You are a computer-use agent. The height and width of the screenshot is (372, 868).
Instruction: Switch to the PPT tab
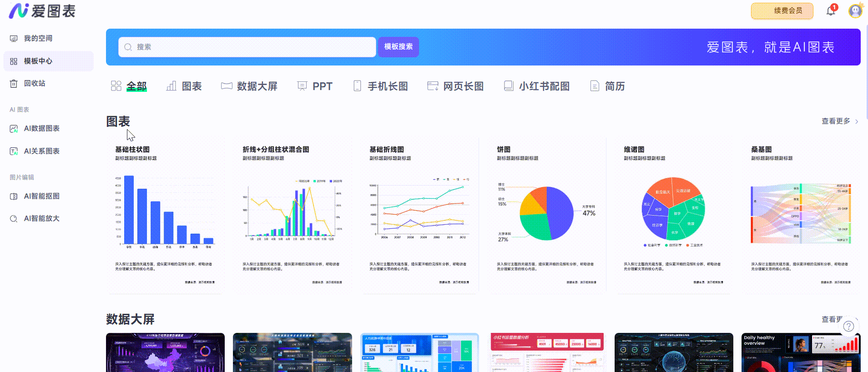pos(315,86)
